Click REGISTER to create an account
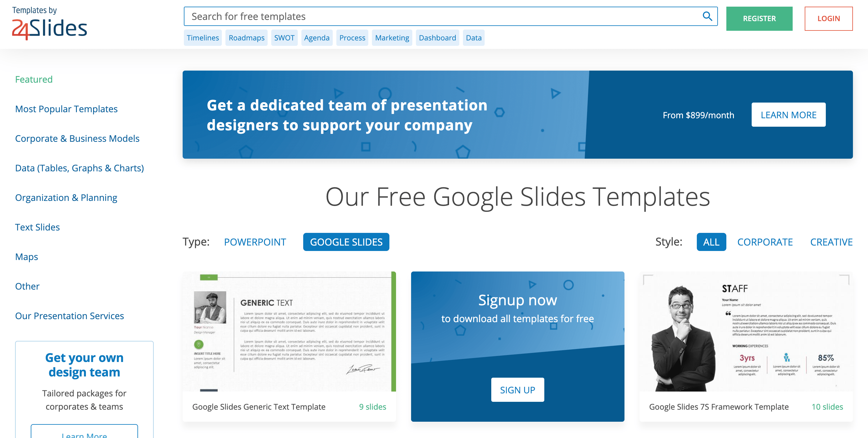This screenshot has width=868, height=438. click(x=760, y=18)
